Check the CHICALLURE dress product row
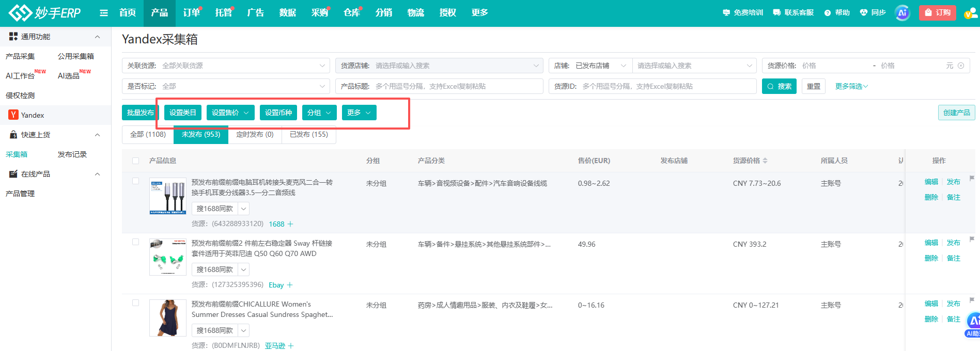 pyautogui.click(x=135, y=303)
